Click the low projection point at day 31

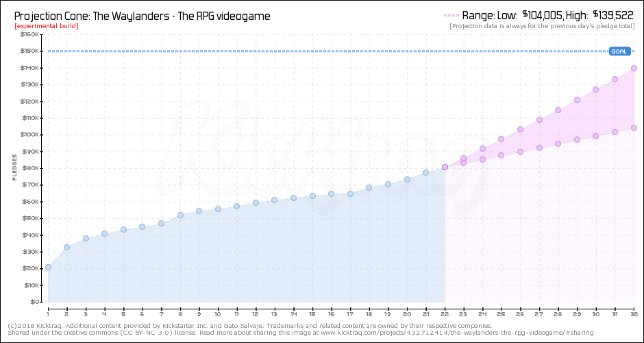(x=615, y=132)
